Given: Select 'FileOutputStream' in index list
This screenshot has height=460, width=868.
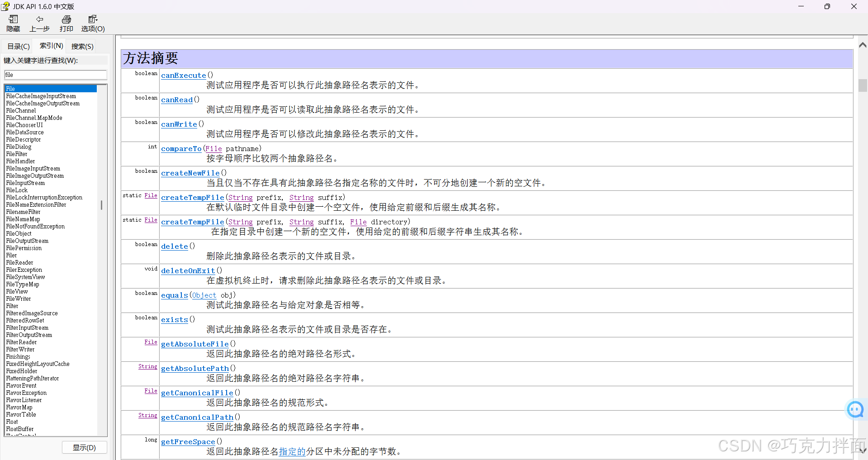Looking at the screenshot, I should (x=27, y=241).
